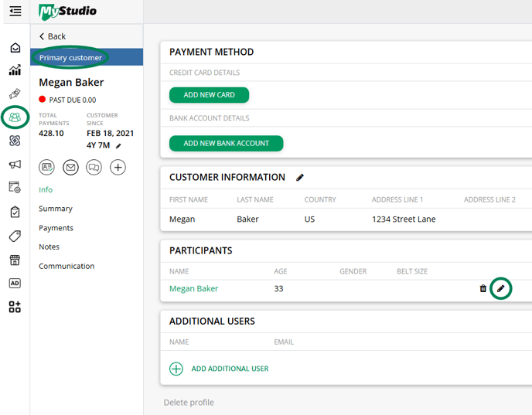Screen dimensions: 532x415
Task: Click the Customers people icon in sidebar
Action: (x=15, y=117)
